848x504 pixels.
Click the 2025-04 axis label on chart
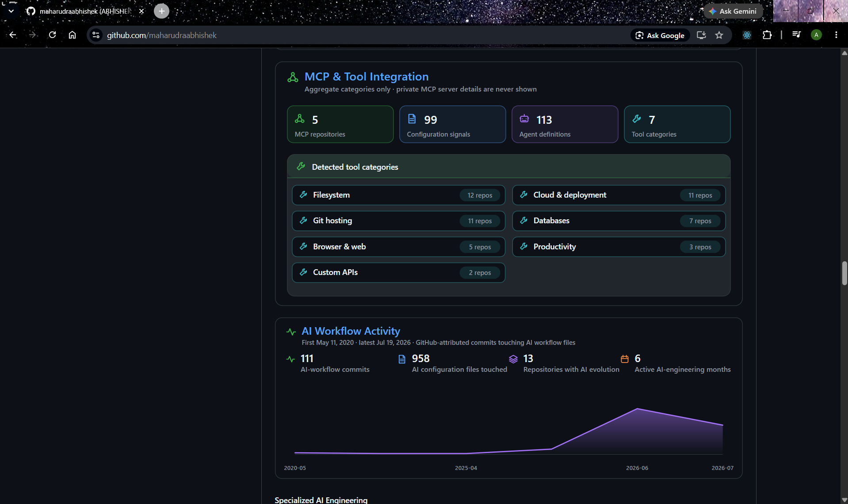[466, 468]
